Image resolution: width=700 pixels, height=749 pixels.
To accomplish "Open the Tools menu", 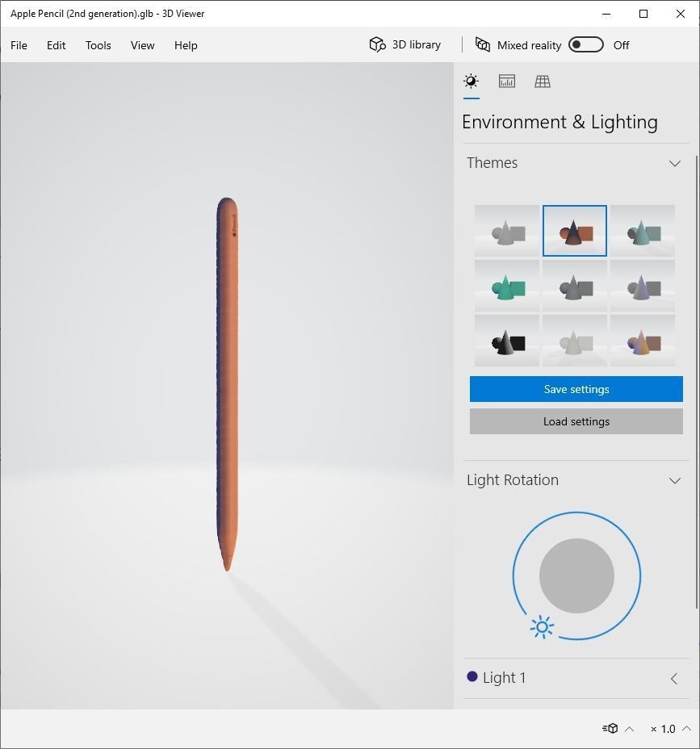I will coord(98,45).
